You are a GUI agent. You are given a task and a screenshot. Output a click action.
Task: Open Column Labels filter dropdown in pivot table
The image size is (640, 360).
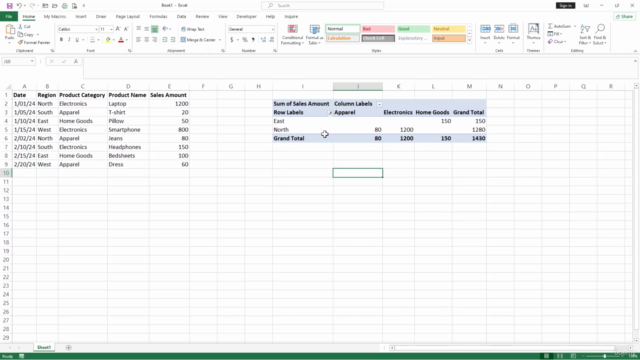pos(379,104)
